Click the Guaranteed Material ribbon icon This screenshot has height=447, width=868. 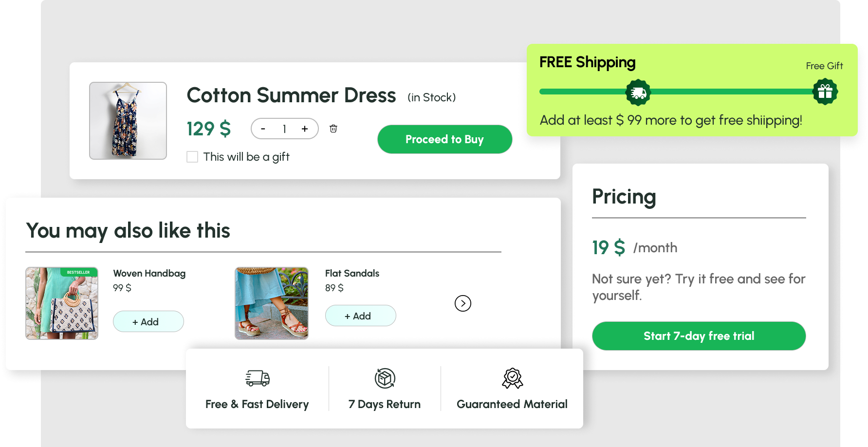click(512, 378)
